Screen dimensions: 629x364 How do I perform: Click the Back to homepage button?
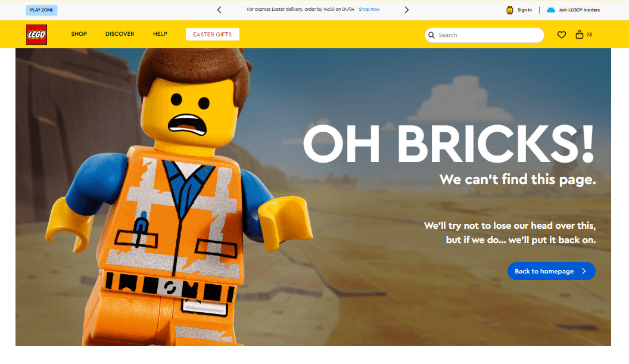tap(551, 271)
